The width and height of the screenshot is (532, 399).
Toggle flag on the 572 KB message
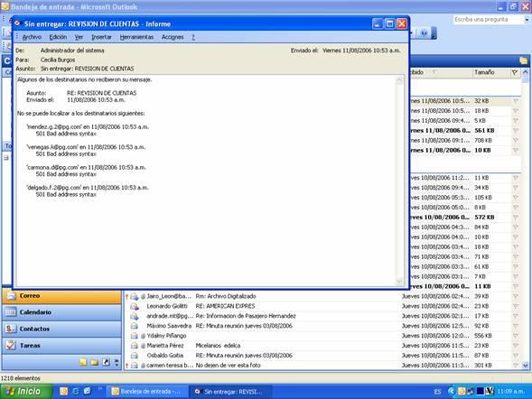[516, 218]
